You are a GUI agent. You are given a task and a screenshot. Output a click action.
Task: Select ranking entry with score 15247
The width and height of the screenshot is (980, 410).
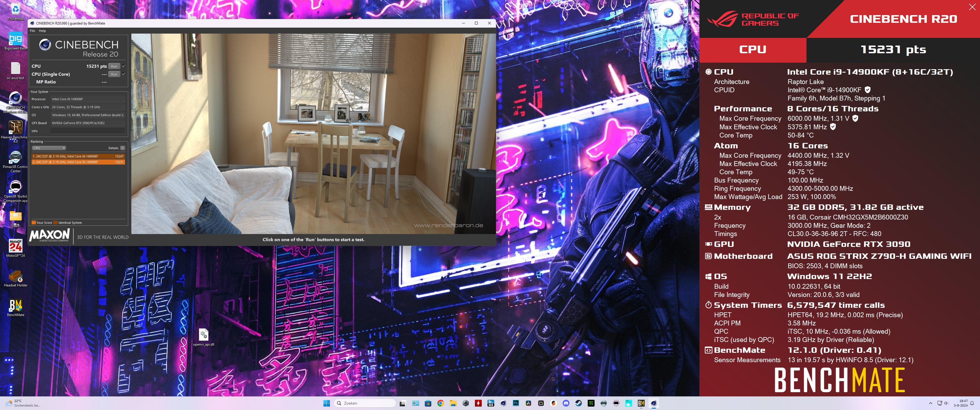coord(78,156)
